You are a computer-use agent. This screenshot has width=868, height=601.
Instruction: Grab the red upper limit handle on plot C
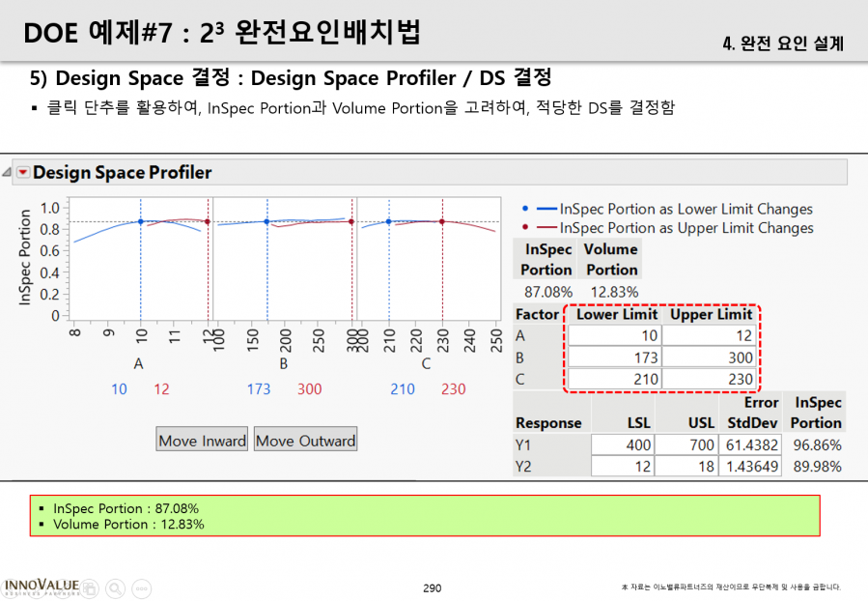[442, 221]
